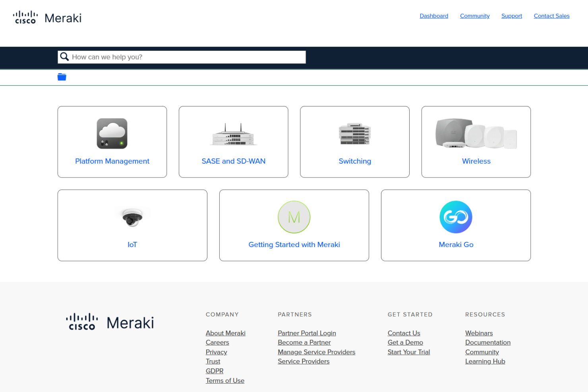588x392 pixels.
Task: Click the IoT camera image
Action: [132, 217]
